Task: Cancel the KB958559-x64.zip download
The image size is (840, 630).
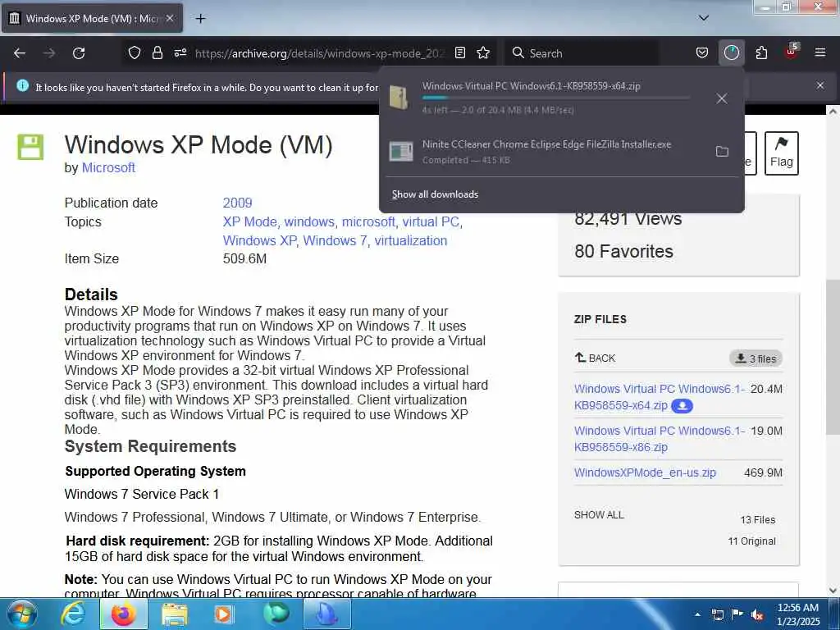Action: click(x=722, y=98)
